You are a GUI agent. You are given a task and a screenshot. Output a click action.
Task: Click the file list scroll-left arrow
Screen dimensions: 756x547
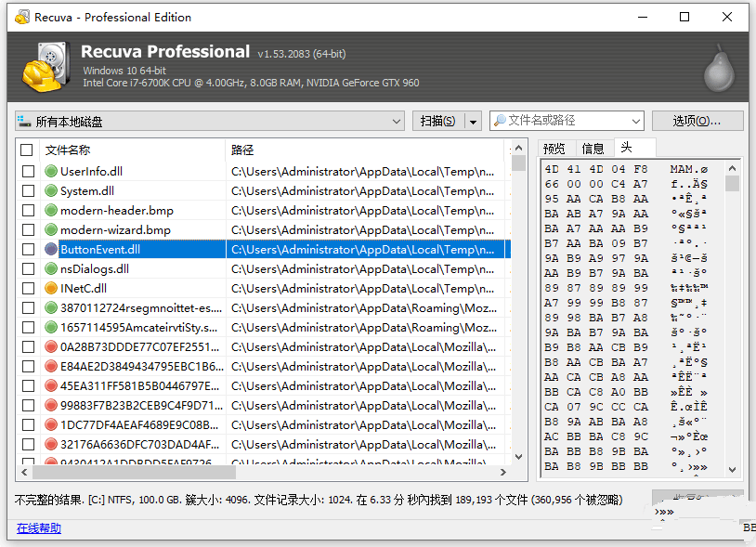point(24,473)
